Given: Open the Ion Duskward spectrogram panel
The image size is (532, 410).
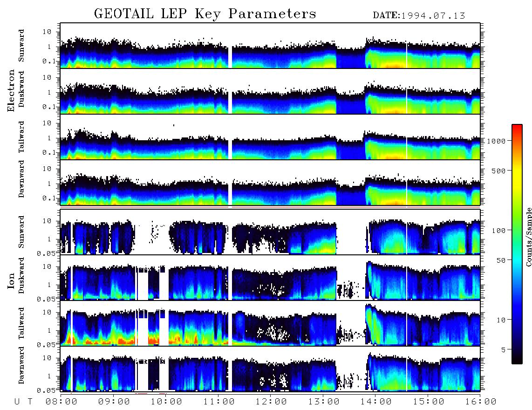Looking at the screenshot, I should [270, 278].
